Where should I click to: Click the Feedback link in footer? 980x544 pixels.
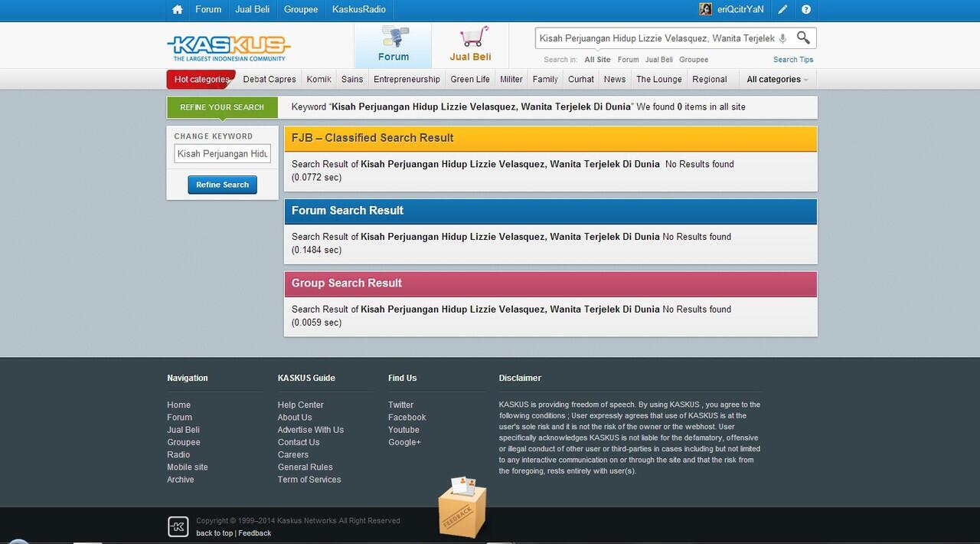(255, 533)
